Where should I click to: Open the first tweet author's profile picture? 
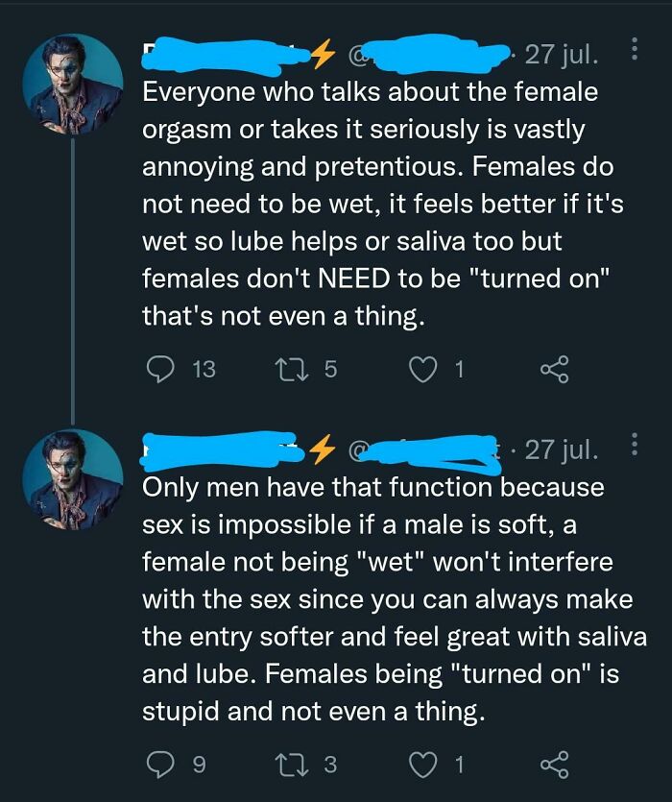68,82
